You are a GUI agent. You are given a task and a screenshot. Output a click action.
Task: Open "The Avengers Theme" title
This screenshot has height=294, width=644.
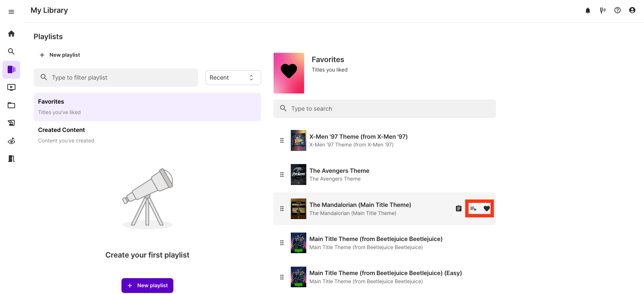(339, 171)
